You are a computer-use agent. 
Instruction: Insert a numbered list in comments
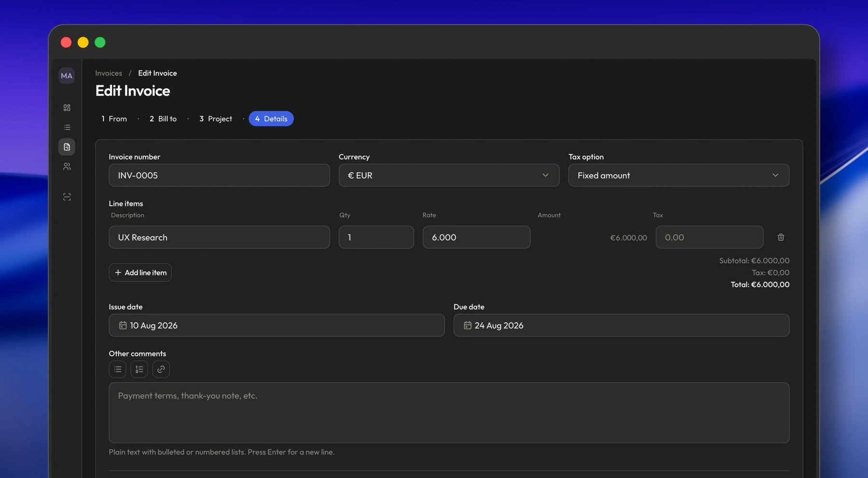point(139,369)
